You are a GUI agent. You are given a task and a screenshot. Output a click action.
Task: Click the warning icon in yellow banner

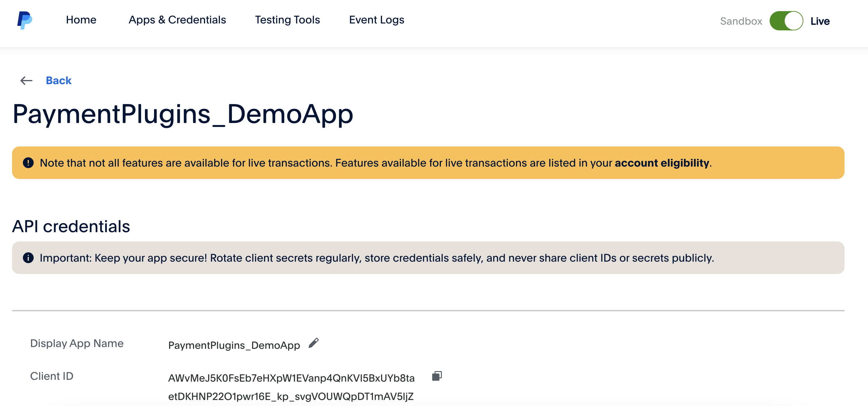28,163
